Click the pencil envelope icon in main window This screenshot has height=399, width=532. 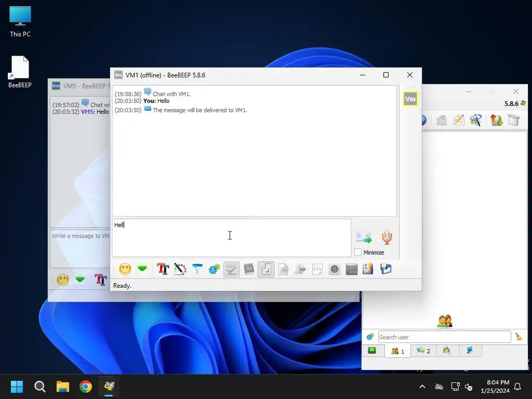(458, 120)
